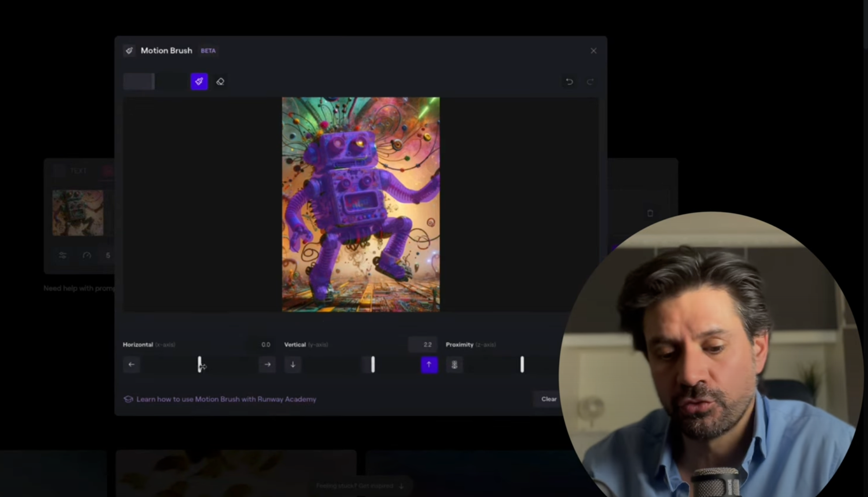Click the Proximity label
This screenshot has width=868, height=497.
459,344
